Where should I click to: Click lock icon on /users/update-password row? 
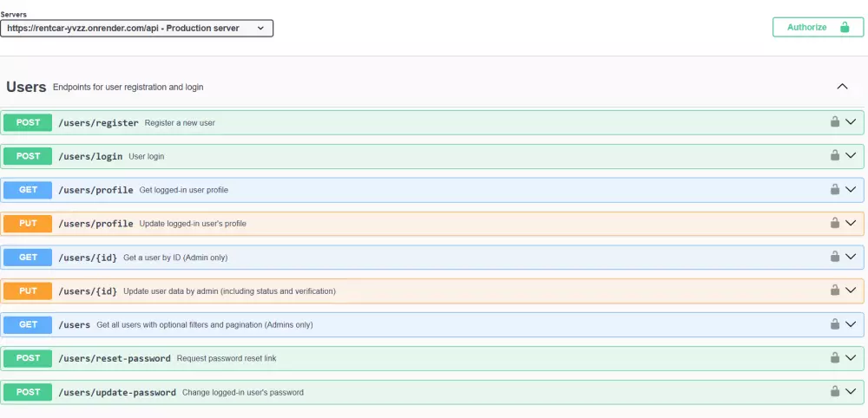point(834,391)
